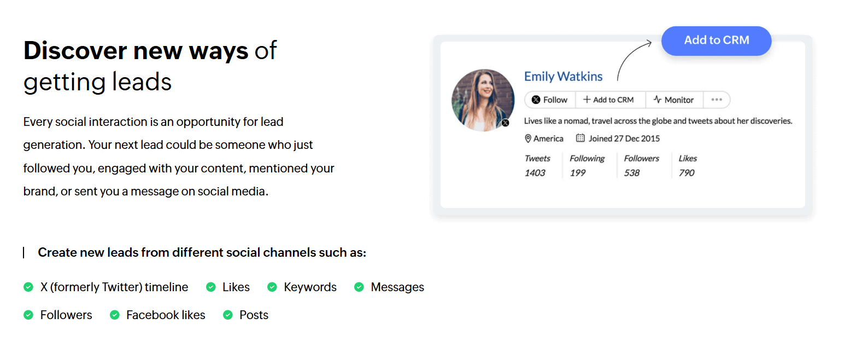Click green check beside X (formerly Twitter) timeline

click(x=28, y=287)
